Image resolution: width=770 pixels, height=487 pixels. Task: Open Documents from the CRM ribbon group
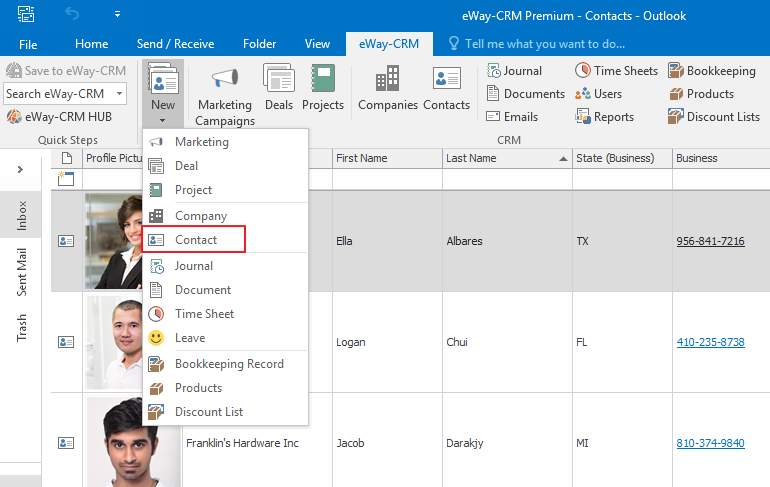point(525,94)
